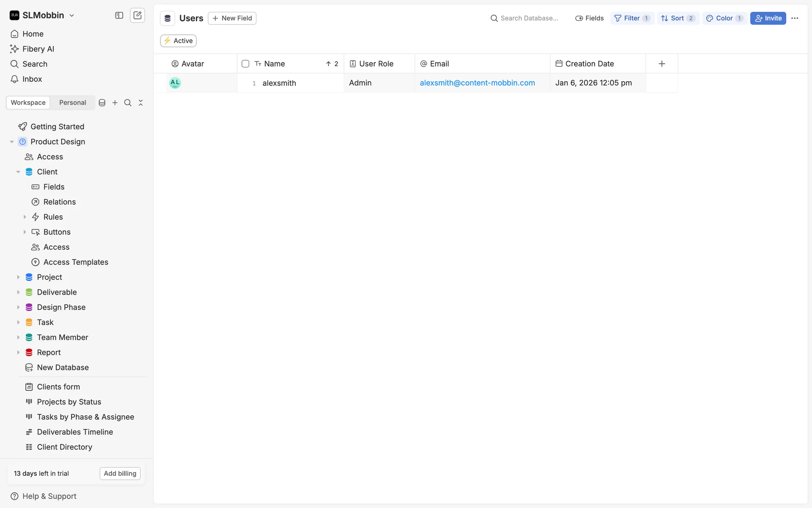Open alexsmith email address link
812x508 pixels.
coord(477,83)
